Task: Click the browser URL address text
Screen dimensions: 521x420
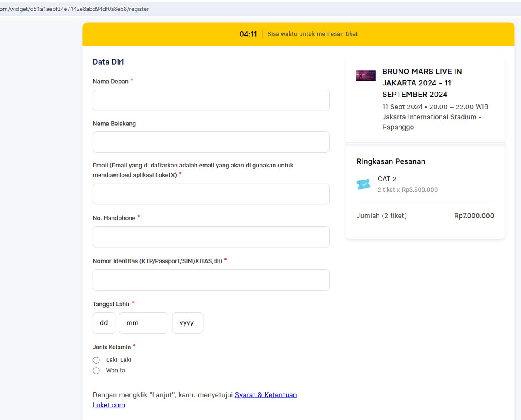Action: [x=75, y=9]
